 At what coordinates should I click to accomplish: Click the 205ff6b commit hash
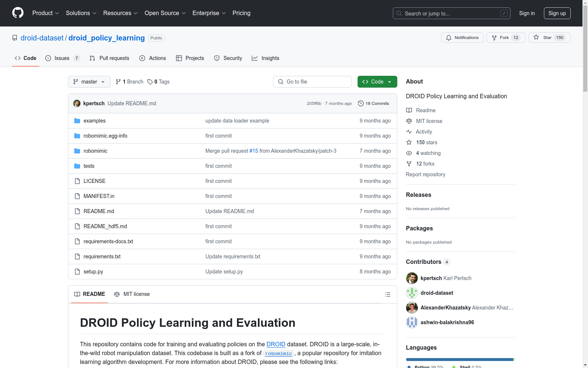point(314,103)
